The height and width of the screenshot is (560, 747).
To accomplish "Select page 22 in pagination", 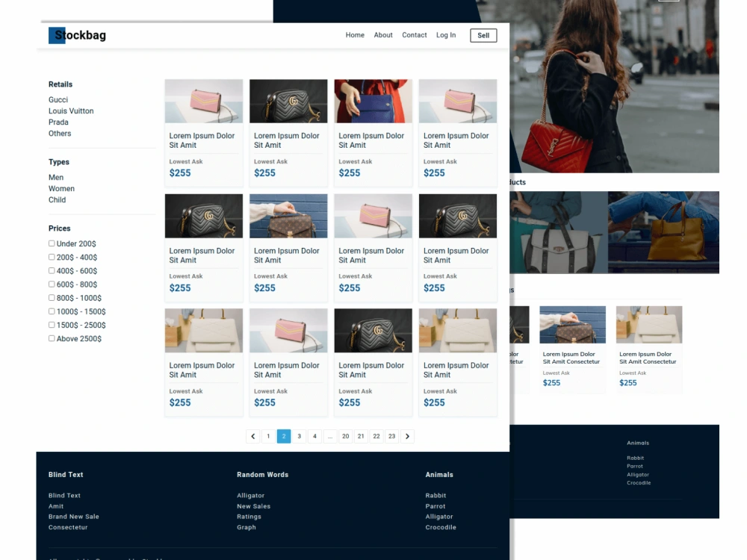I will coord(376,436).
